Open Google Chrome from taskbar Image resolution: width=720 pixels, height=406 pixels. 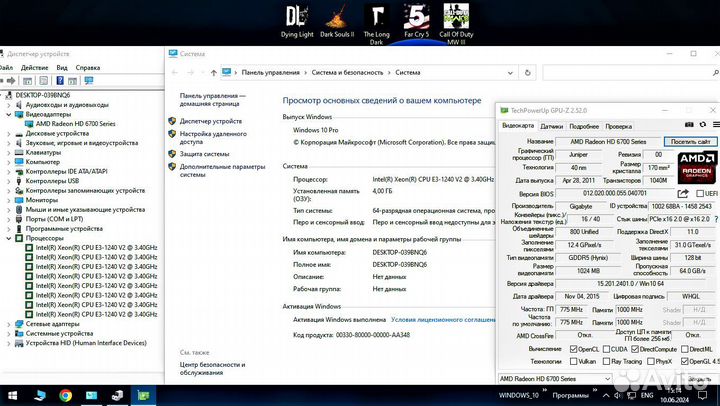tap(65, 395)
